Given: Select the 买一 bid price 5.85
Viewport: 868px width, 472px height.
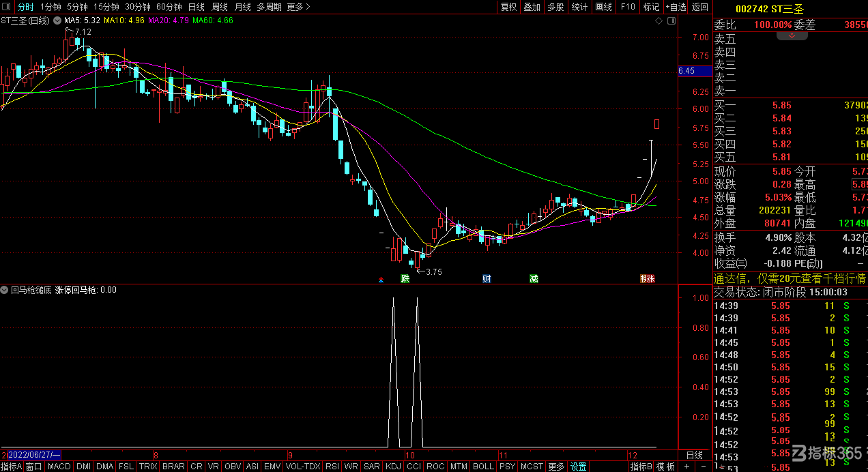Looking at the screenshot, I should (x=782, y=105).
